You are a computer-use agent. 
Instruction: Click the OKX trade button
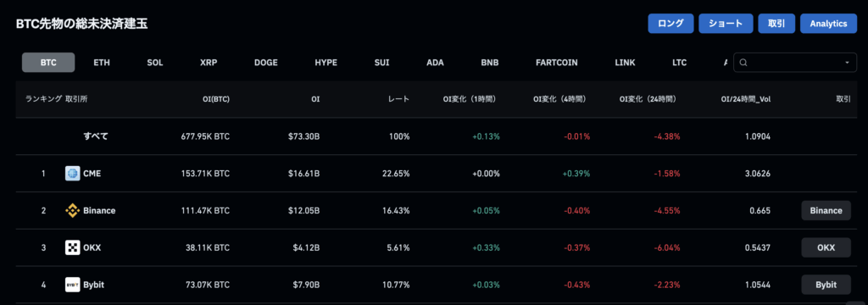(x=826, y=247)
